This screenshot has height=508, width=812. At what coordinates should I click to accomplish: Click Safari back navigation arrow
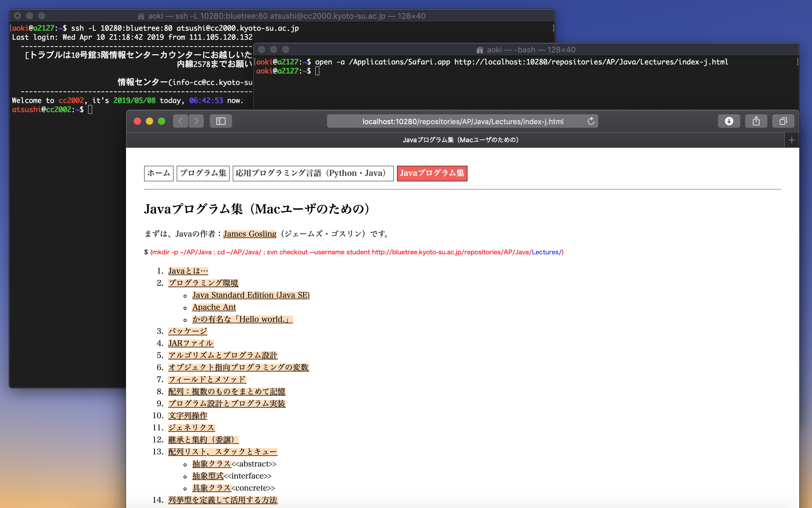tap(181, 121)
